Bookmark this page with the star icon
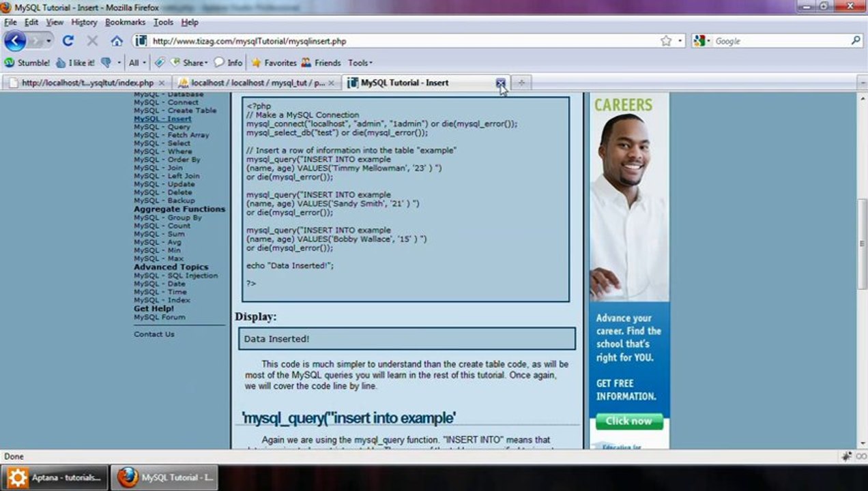The image size is (868, 491). (666, 41)
